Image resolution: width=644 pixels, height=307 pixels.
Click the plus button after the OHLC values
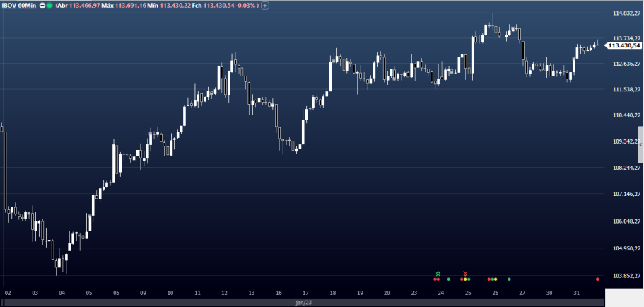coord(264,5)
